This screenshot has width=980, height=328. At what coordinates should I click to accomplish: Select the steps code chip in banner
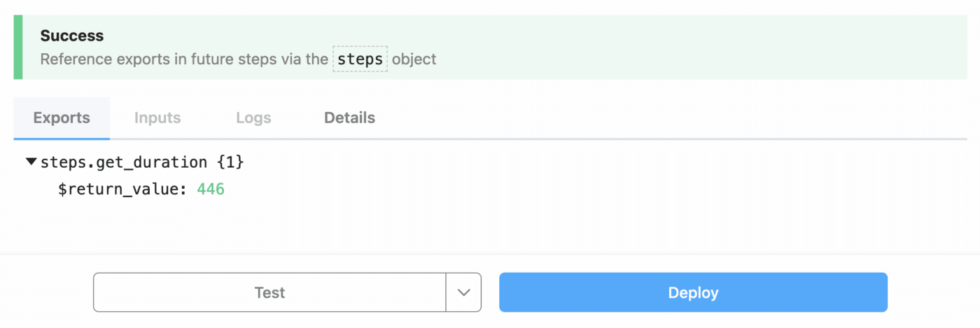360,59
